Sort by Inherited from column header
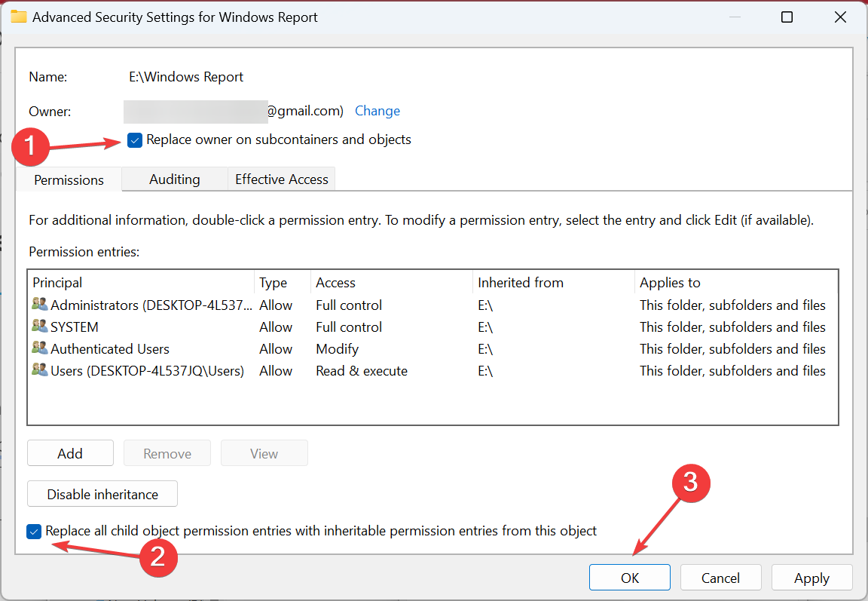Screen dimensions: 868x601 click(554, 283)
